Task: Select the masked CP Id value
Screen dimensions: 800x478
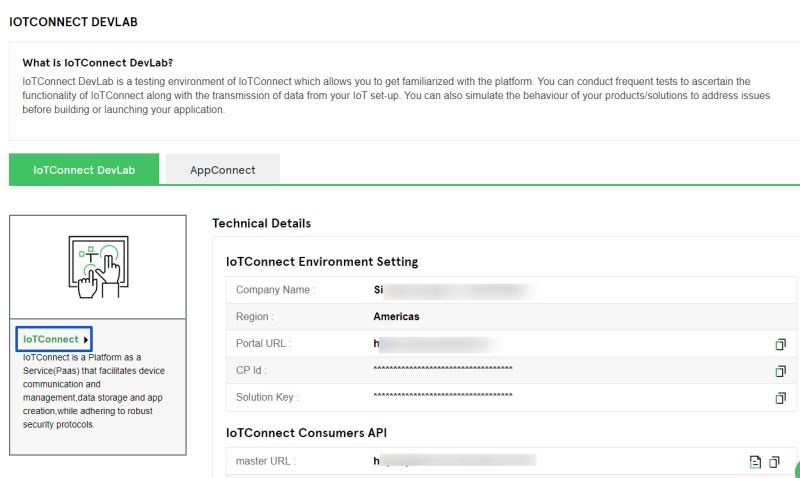Action: (443, 368)
